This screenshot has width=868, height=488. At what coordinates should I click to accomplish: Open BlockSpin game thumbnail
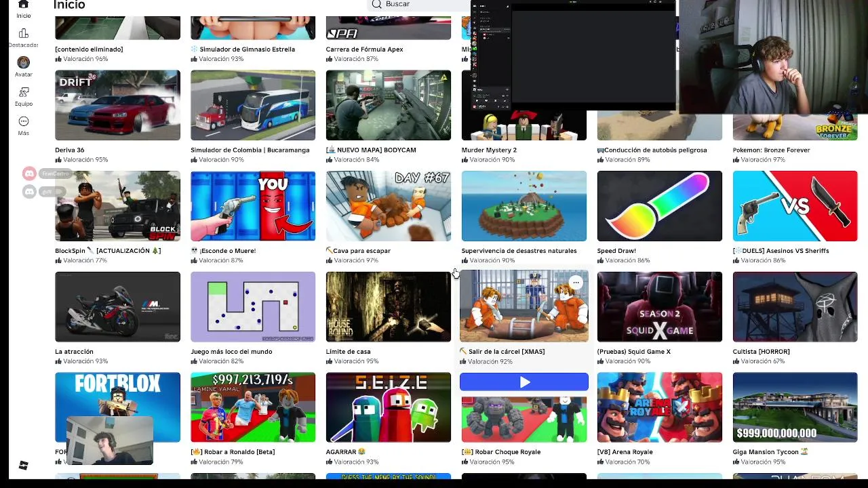(117, 206)
